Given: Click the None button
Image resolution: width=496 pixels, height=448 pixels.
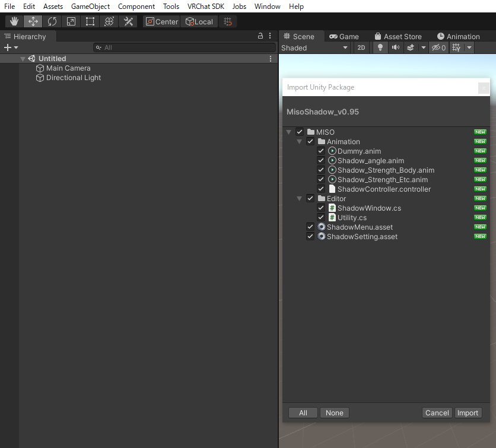Looking at the screenshot, I should 335,412.
